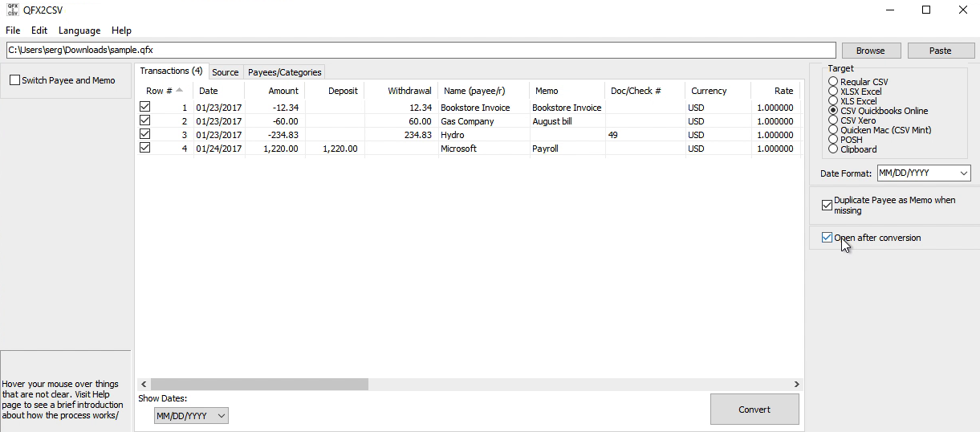Select POSH target
This screenshot has width=980, height=432.
(833, 140)
